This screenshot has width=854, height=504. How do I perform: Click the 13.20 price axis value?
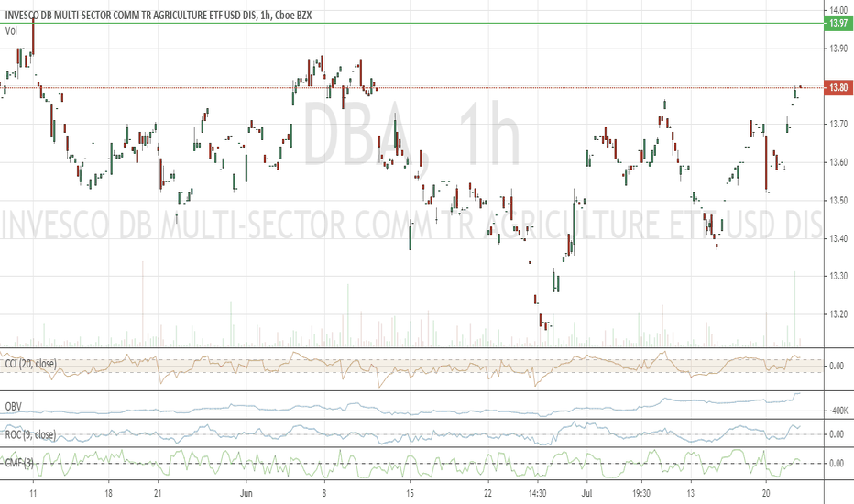[838, 314]
